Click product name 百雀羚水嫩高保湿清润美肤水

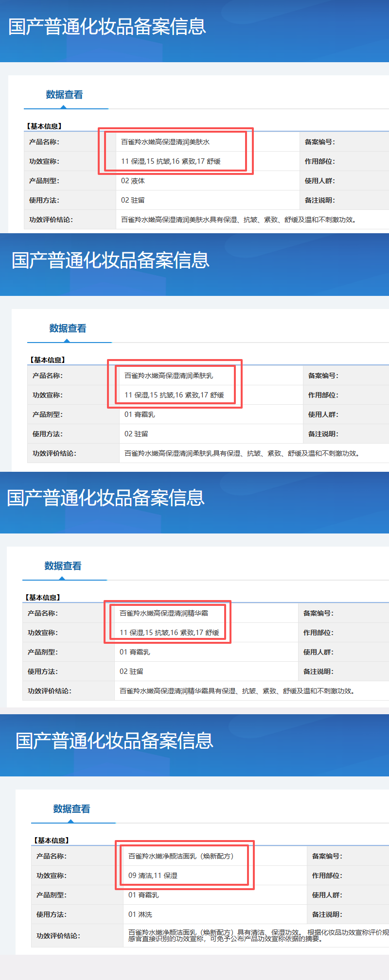[165, 142]
